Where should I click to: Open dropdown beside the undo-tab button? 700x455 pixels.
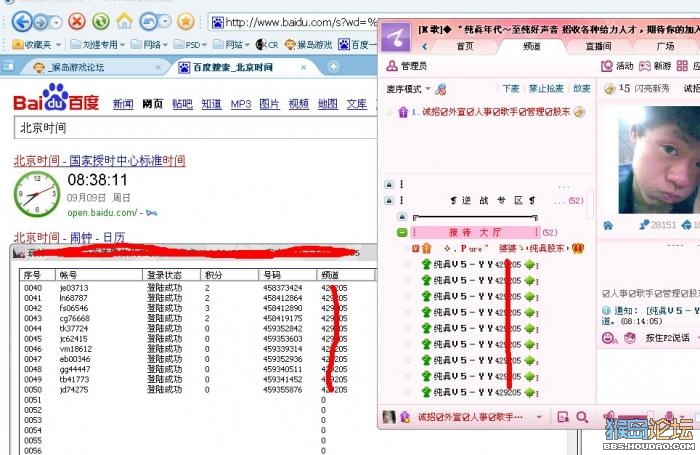165,21
